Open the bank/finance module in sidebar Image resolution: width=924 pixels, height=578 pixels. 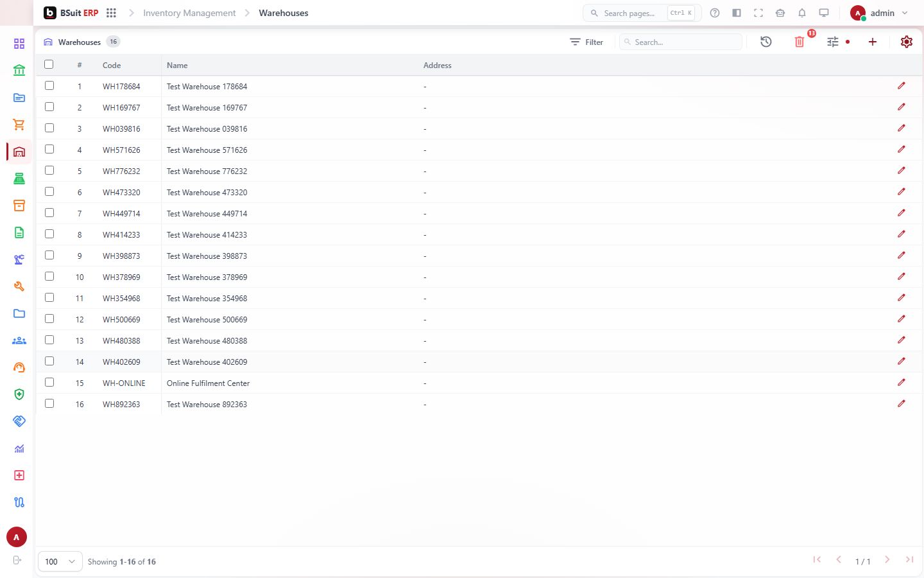tap(19, 71)
